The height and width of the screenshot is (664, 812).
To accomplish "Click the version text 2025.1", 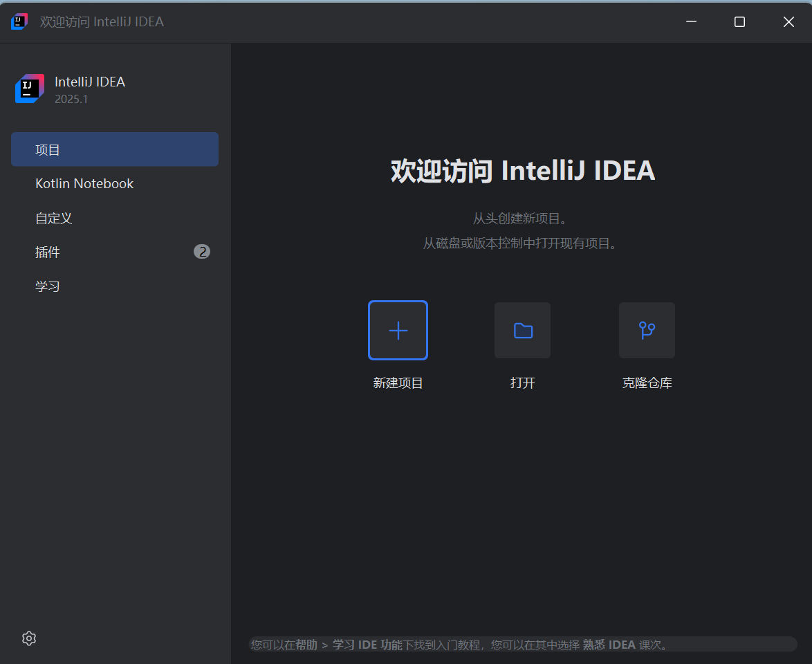I will pos(71,99).
